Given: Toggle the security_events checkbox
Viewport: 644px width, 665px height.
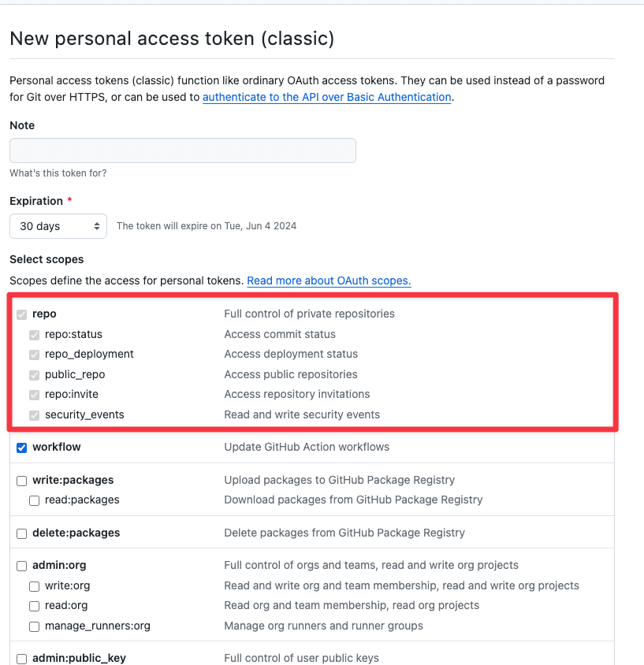Looking at the screenshot, I should 35,415.
